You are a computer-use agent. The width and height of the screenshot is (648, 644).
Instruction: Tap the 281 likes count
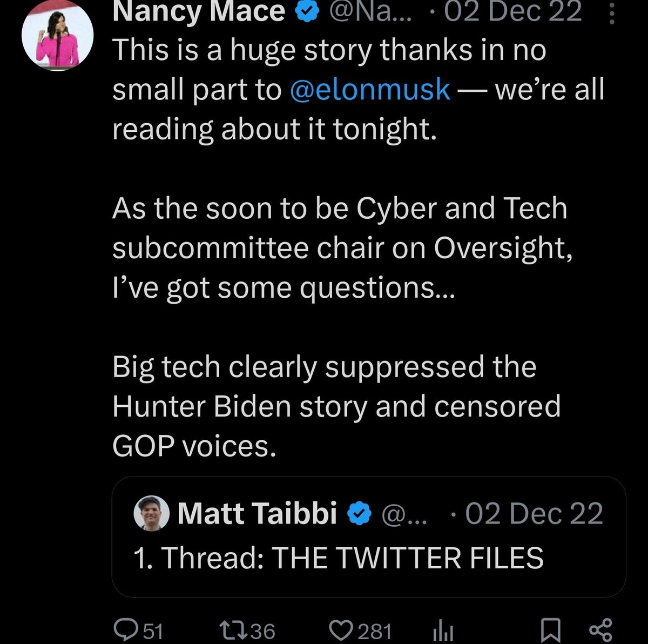[x=374, y=630]
